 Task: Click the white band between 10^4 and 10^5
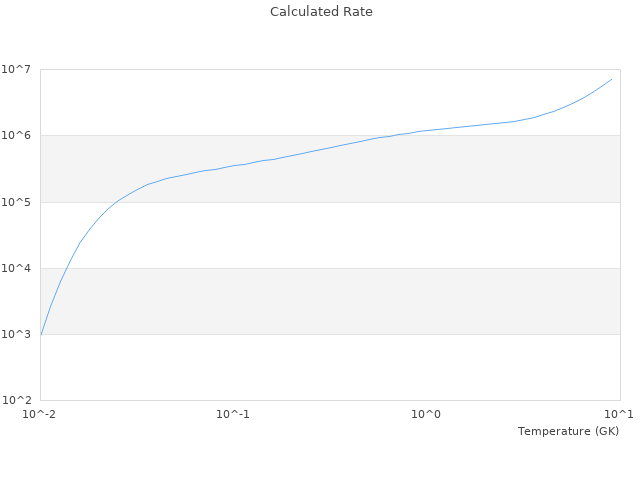[330, 235]
